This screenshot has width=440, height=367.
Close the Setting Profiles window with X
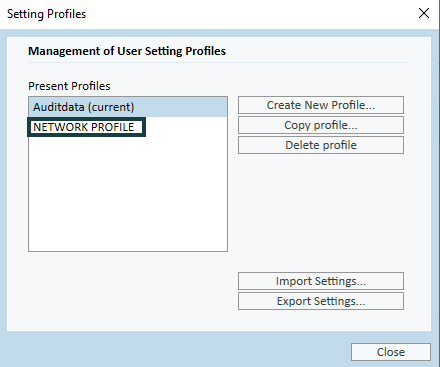(424, 13)
